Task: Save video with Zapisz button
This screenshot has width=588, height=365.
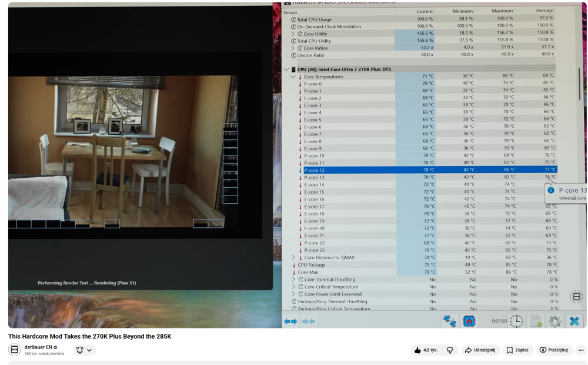Action: coord(517,350)
